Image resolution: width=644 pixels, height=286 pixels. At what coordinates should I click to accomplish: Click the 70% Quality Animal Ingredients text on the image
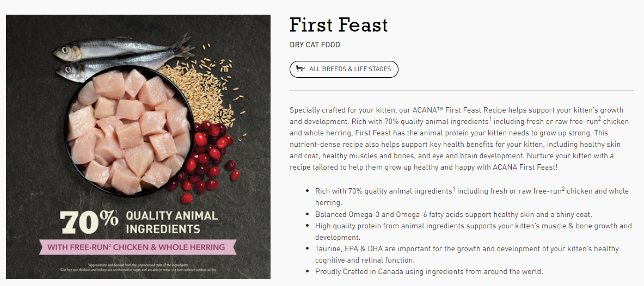coord(139,222)
